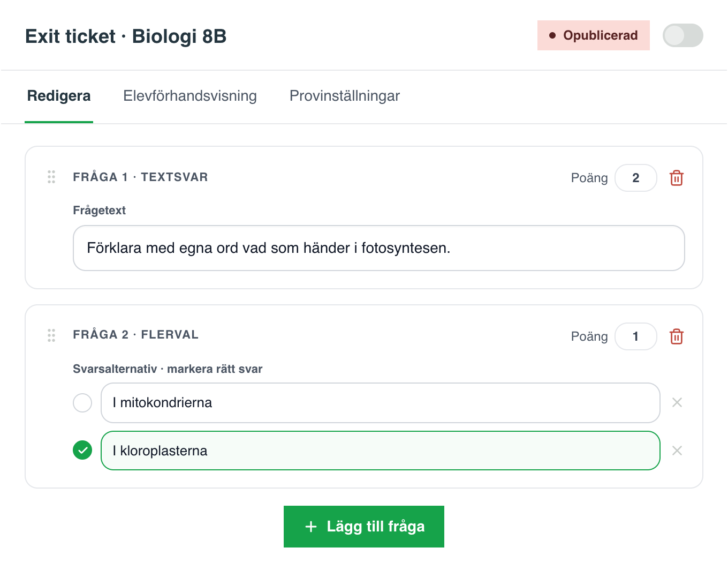Click the Lägg till fråga button
This screenshot has height=570, width=728.
(364, 527)
